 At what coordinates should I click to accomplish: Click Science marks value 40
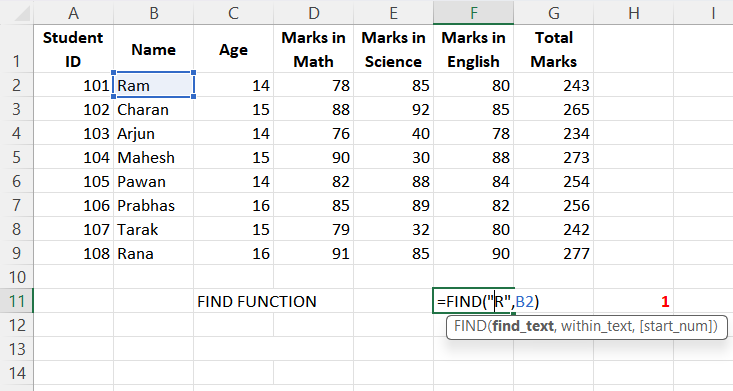393,133
